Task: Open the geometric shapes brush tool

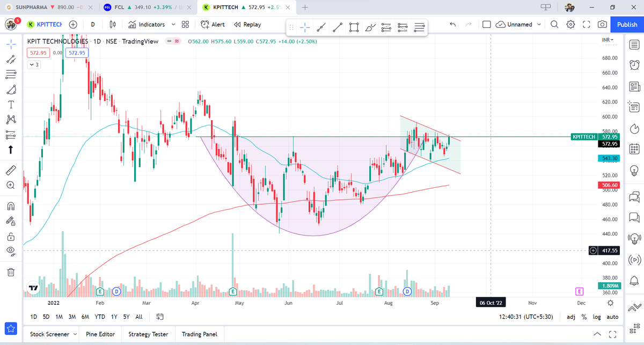Action: [x=11, y=90]
